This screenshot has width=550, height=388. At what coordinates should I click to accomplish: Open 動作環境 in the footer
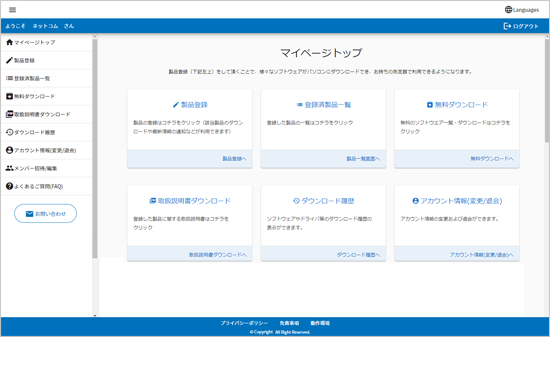[320, 323]
